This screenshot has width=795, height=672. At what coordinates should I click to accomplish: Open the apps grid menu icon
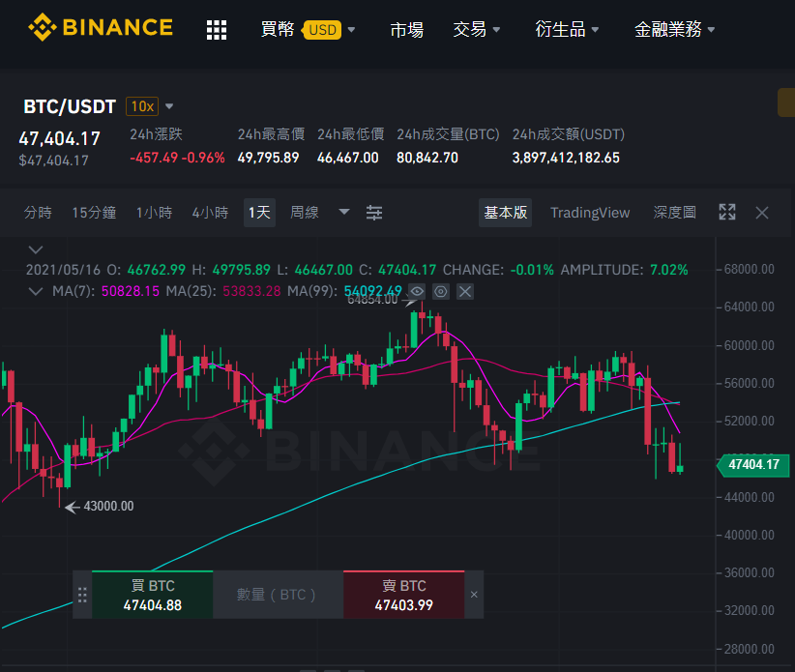coord(217,30)
